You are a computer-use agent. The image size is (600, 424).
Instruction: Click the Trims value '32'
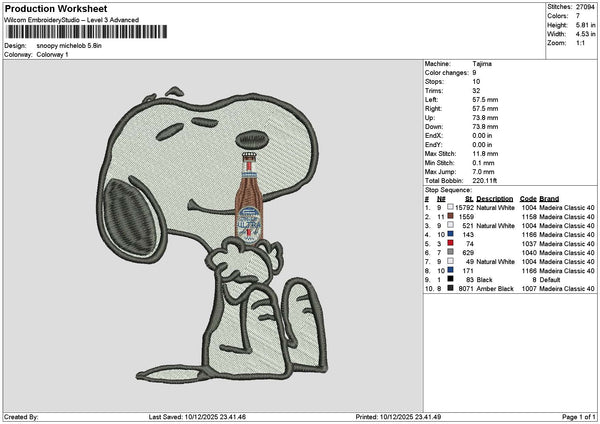[476, 91]
